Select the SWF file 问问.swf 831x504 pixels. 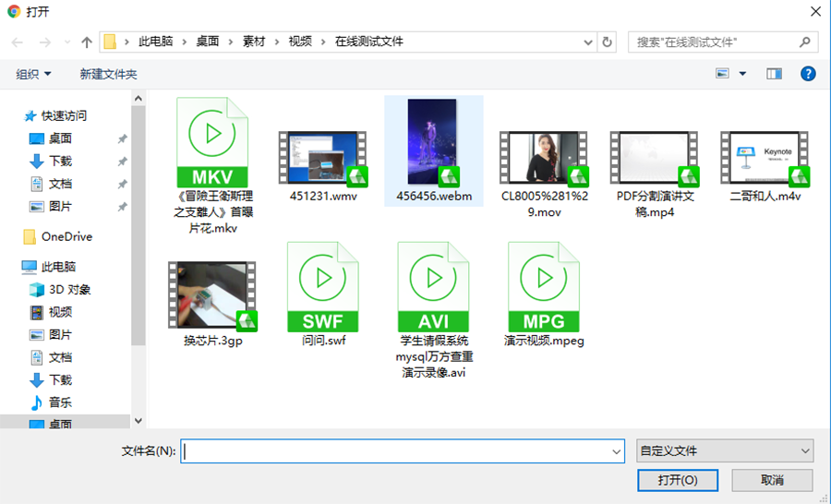[323, 287]
